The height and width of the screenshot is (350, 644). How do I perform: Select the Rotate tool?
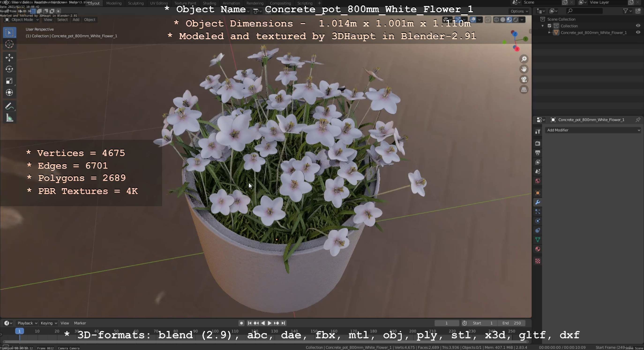pos(10,69)
